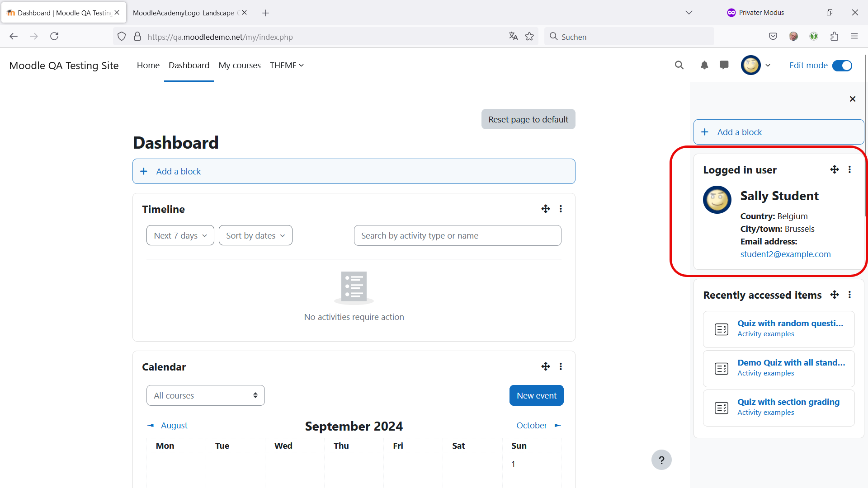Click the move icon of Recently accessed items
Image resolution: width=868 pixels, height=488 pixels.
(x=835, y=295)
